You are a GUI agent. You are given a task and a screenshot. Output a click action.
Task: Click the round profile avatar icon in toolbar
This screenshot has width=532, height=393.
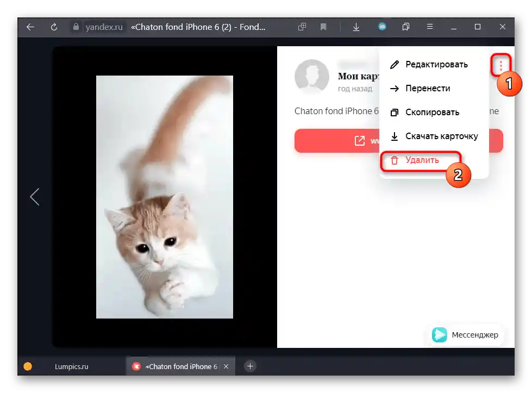[382, 27]
